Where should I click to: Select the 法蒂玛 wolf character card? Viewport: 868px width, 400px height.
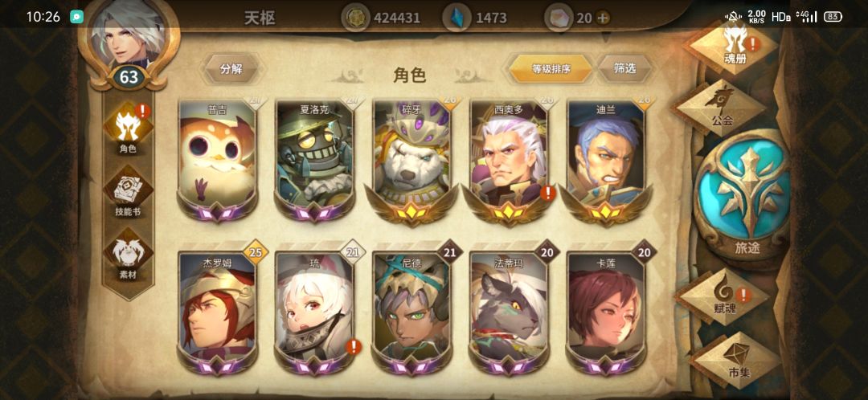509,313
